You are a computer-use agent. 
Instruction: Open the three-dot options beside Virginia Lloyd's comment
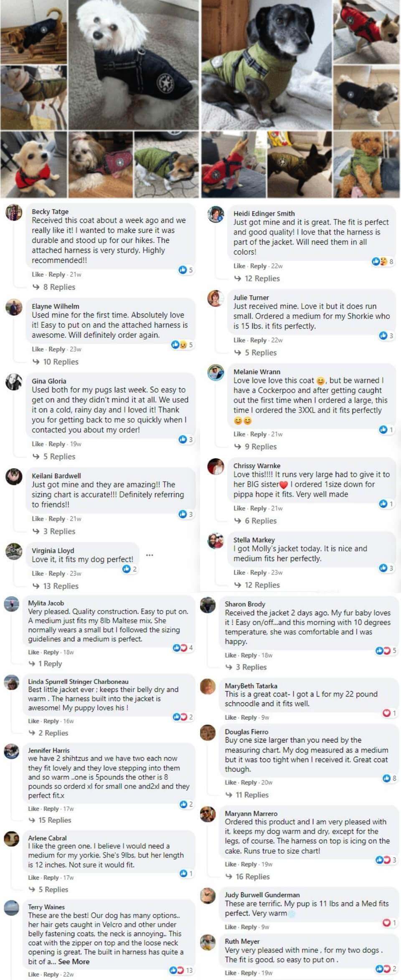(x=150, y=555)
